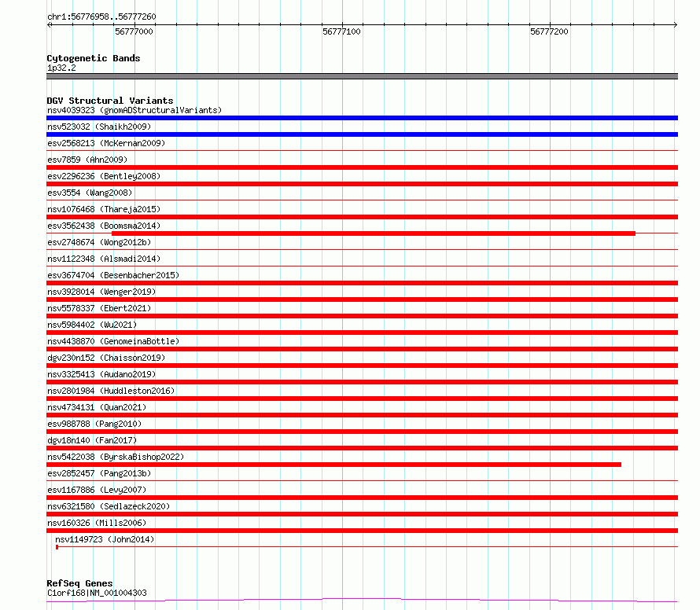Viewport: 700px width, 610px height.
Task: Open variant nsv3928014 (Wenger2019)
Action: (101, 292)
